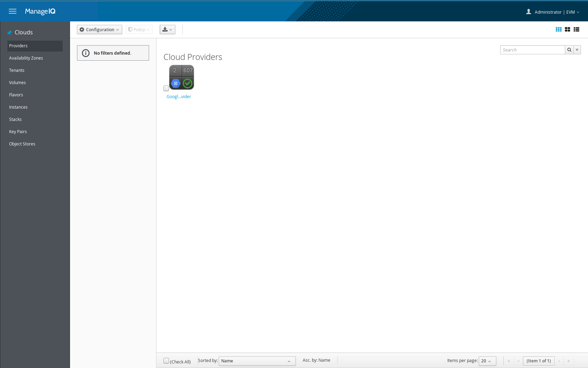Select Providers in sidebar

[35, 46]
